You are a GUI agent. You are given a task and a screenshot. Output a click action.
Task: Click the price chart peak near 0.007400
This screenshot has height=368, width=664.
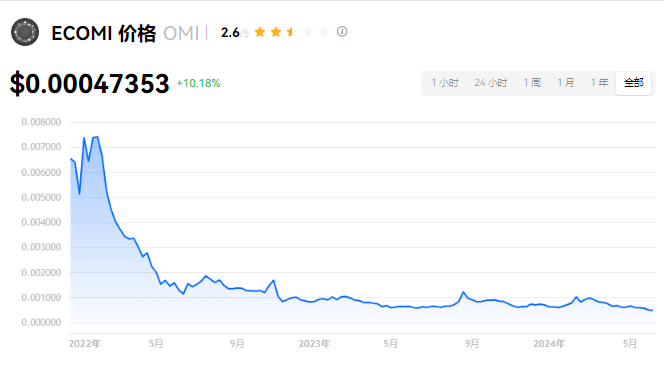click(98, 137)
